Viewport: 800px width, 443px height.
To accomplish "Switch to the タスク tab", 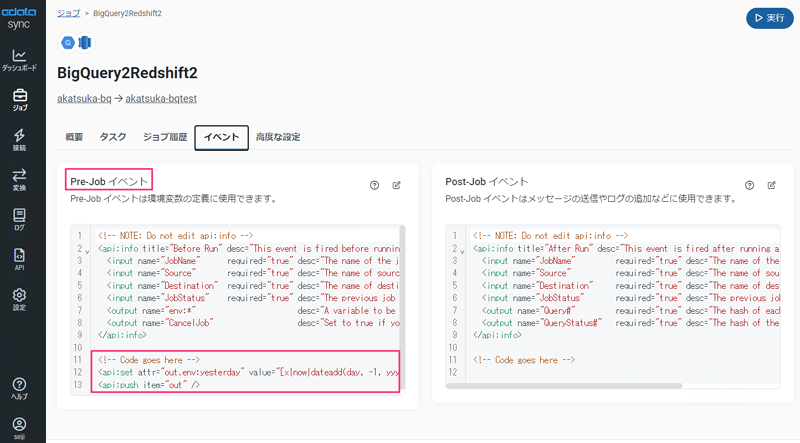I will click(x=113, y=137).
